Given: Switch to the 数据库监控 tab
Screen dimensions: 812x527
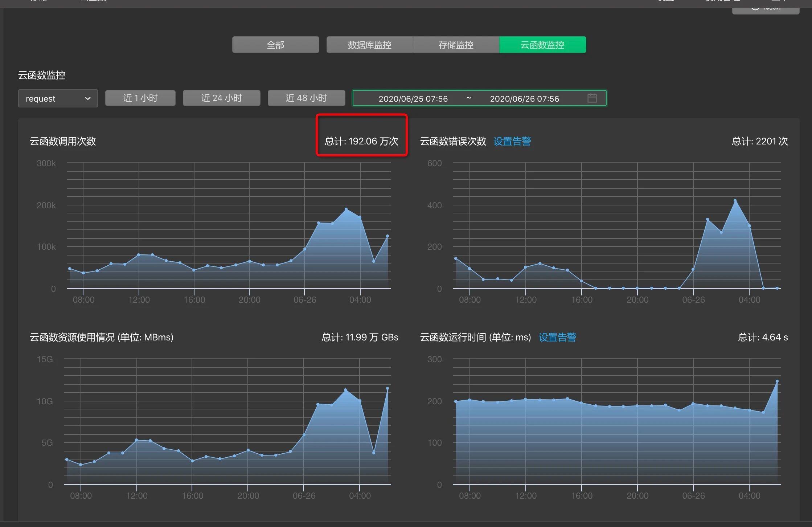Looking at the screenshot, I should 369,45.
